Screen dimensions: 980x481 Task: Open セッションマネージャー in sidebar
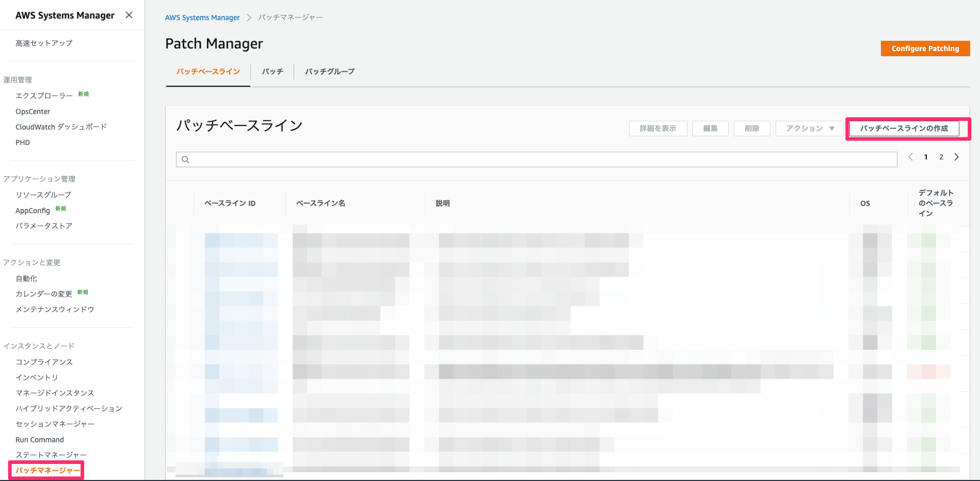click(x=55, y=424)
